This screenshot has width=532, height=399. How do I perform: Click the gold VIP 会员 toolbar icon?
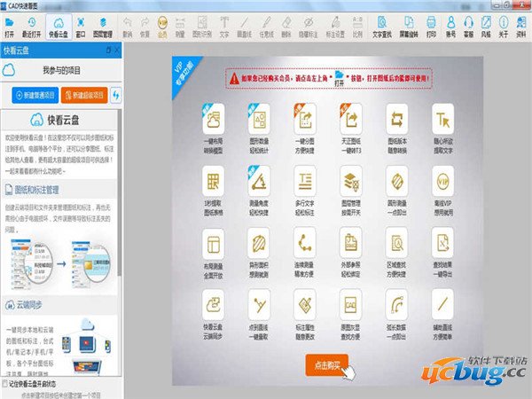(162, 27)
